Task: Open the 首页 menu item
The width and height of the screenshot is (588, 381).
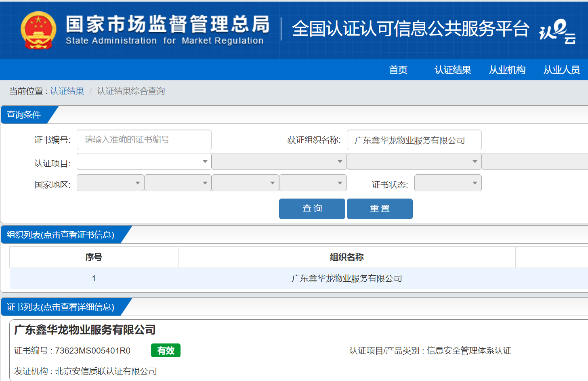Action: pos(398,70)
